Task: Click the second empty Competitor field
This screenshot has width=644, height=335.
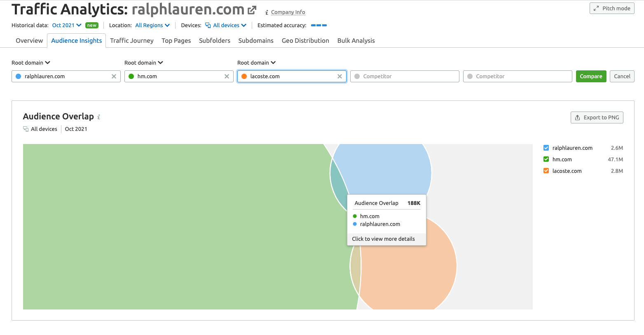Action: (x=518, y=77)
